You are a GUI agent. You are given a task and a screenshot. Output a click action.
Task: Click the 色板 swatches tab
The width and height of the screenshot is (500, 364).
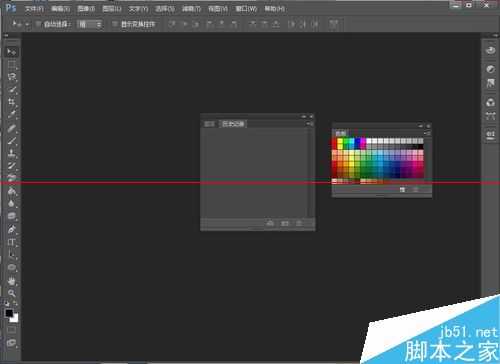[341, 133]
